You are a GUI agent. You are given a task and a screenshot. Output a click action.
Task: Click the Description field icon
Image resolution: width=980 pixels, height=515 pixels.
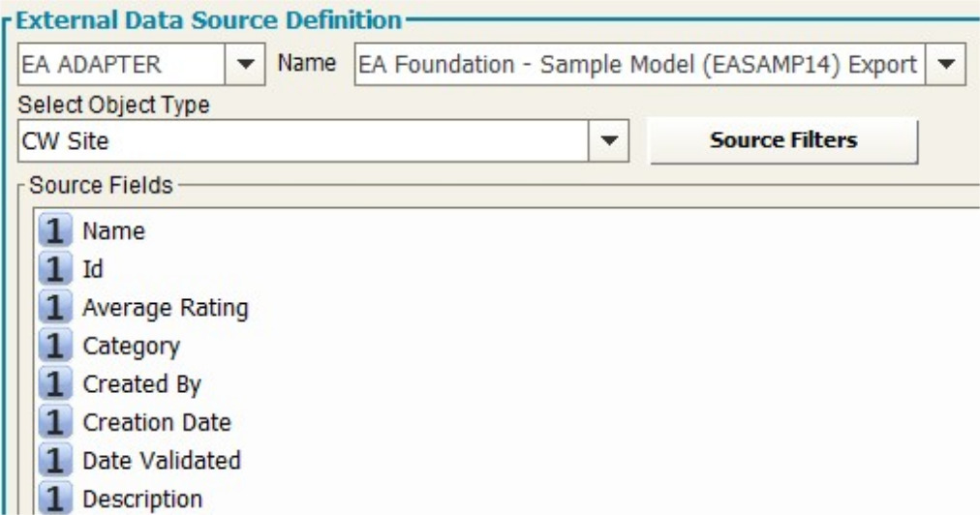click(x=56, y=500)
